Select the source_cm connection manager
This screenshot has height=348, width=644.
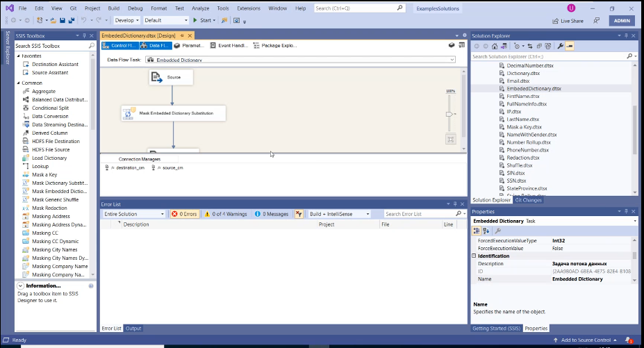[167, 167]
